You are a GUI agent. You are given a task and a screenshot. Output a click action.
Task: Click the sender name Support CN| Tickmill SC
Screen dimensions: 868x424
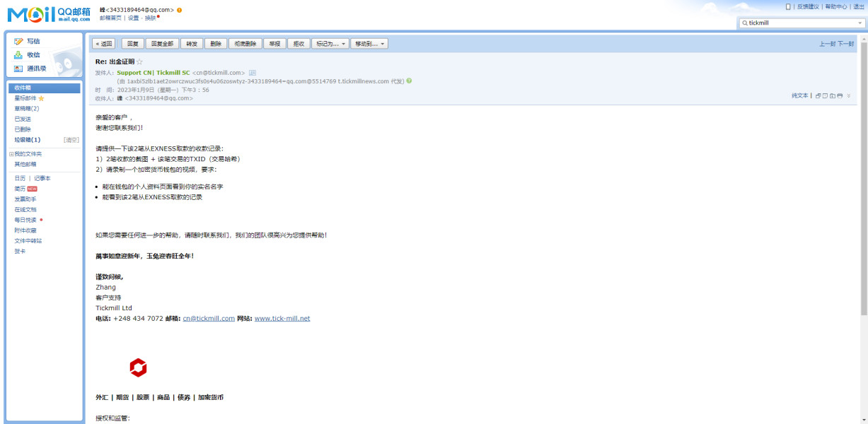pyautogui.click(x=154, y=73)
